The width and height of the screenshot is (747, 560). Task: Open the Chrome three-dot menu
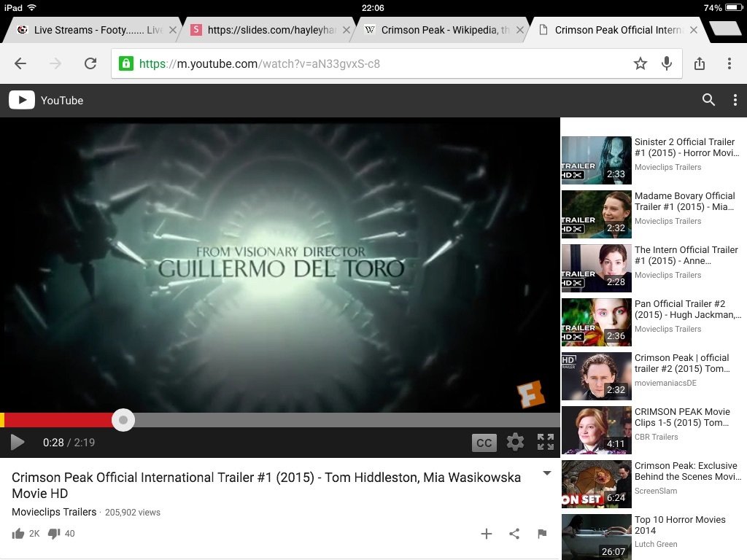pos(729,63)
